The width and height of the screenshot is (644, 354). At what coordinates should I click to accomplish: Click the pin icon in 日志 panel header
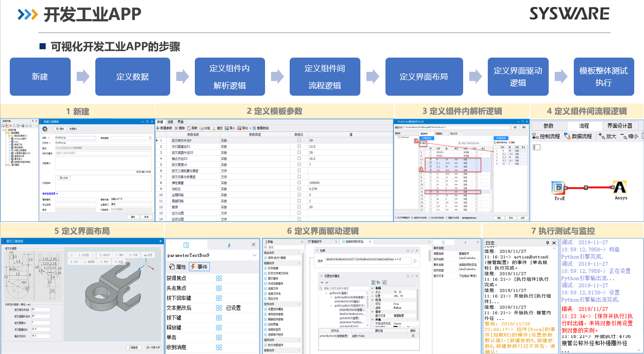click(547, 243)
